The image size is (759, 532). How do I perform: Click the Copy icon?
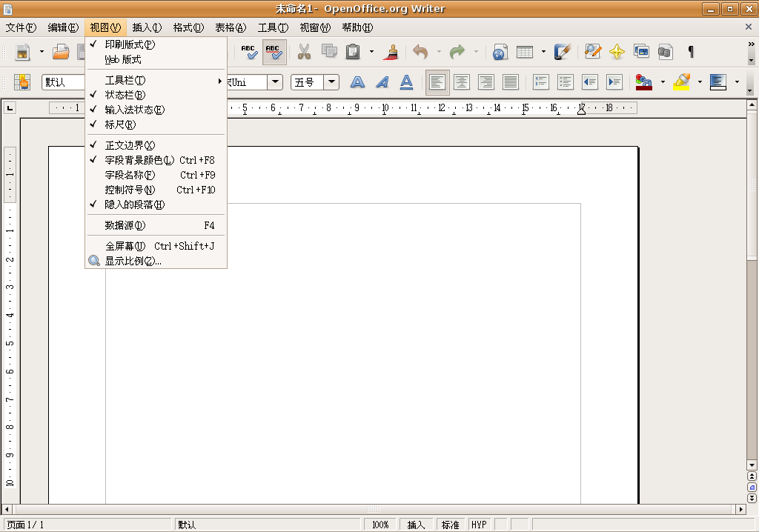pos(329,52)
